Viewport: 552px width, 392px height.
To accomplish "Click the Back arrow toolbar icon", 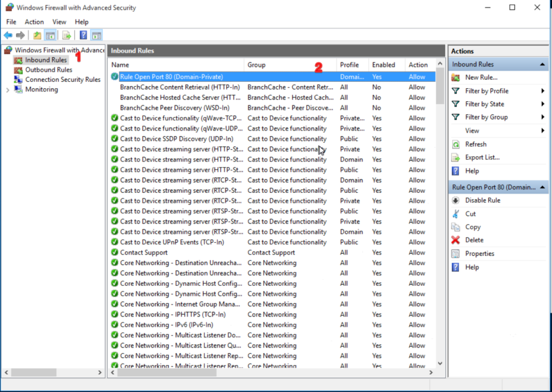I will coord(8,35).
